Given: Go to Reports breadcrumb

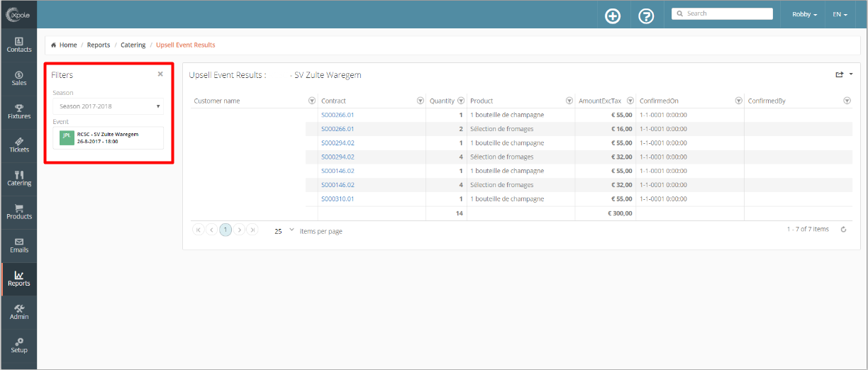Looking at the screenshot, I should [99, 45].
